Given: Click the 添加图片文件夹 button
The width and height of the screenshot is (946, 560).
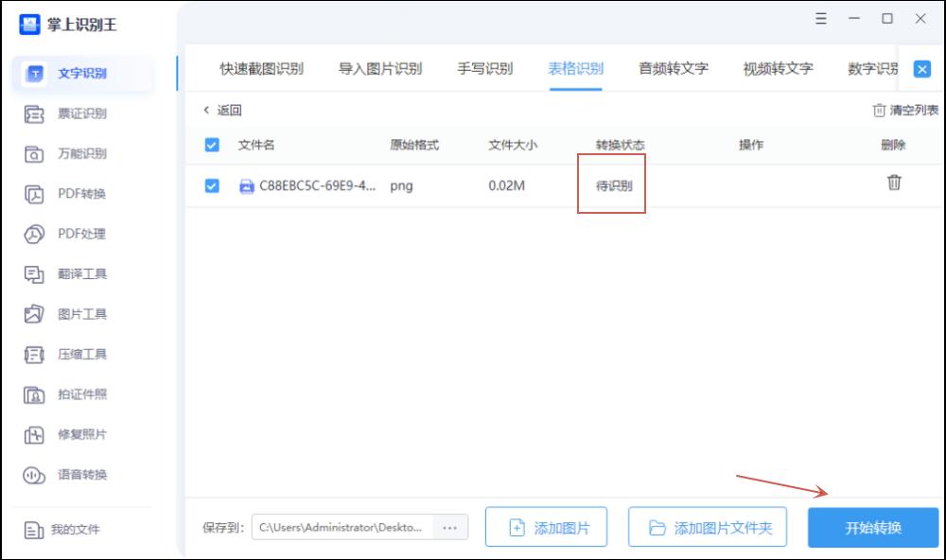Looking at the screenshot, I should [709, 528].
